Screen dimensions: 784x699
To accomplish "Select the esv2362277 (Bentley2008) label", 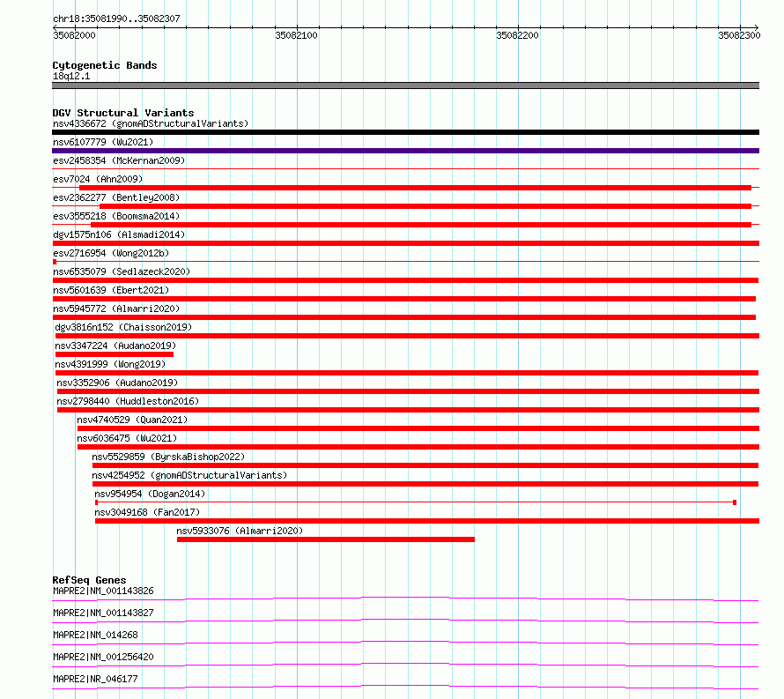I will pos(116,197).
